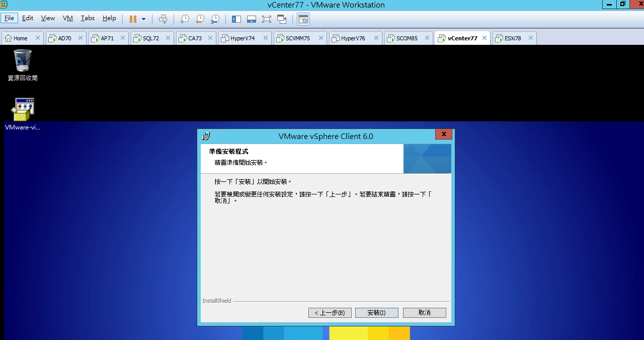Close the SCVMM75 tab
This screenshot has width=644, height=340.
320,38
